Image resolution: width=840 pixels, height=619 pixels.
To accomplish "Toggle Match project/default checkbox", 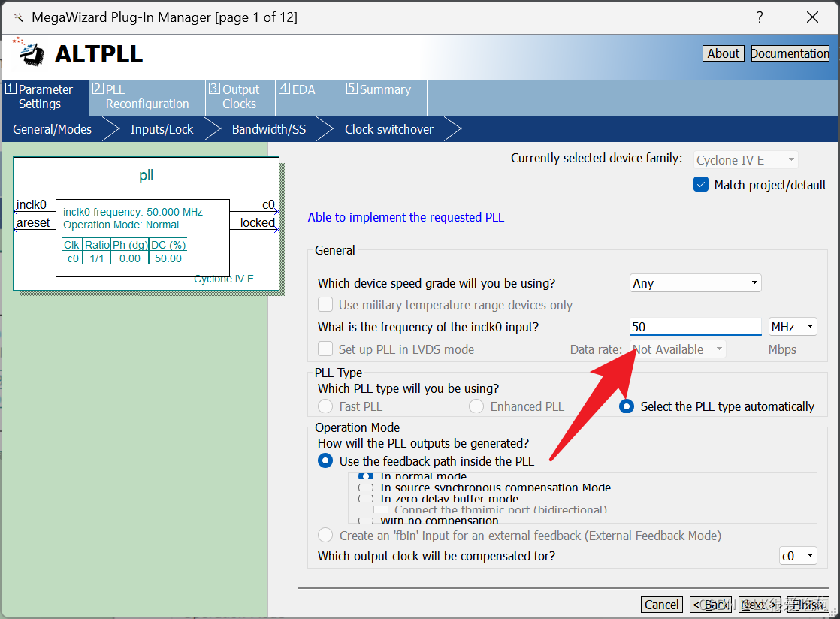I will 701,185.
